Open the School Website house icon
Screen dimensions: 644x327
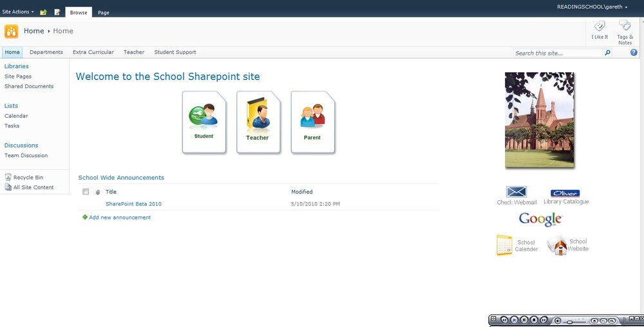pyautogui.click(x=557, y=245)
